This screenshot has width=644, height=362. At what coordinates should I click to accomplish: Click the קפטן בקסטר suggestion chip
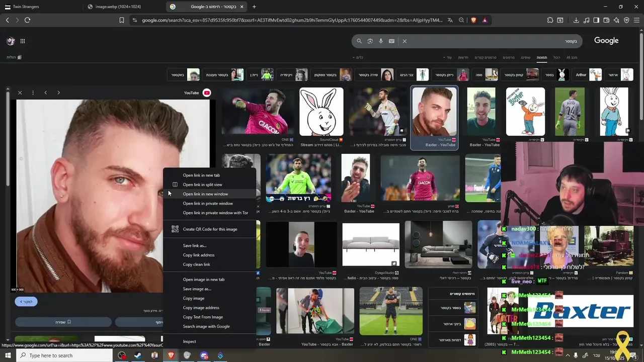click(520, 75)
